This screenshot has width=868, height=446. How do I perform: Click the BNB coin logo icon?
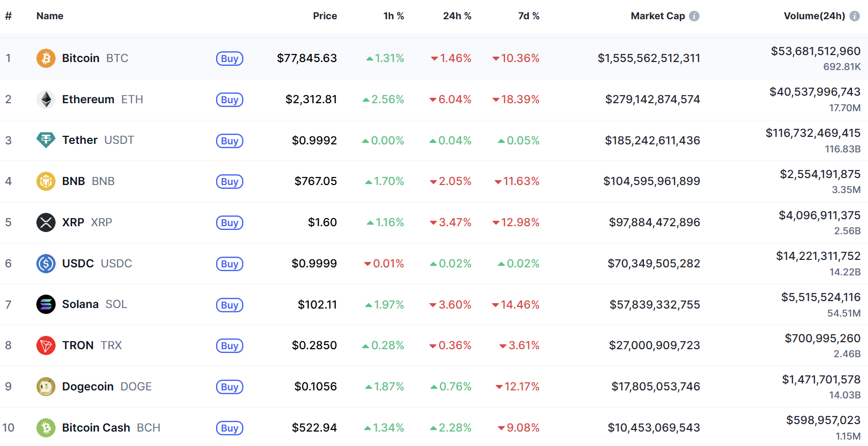46,181
